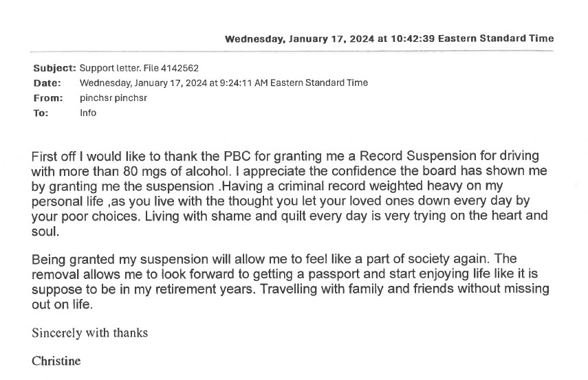Click the closing Sincerely with thanks
This screenshot has height=380, width=588.
pos(90,333)
